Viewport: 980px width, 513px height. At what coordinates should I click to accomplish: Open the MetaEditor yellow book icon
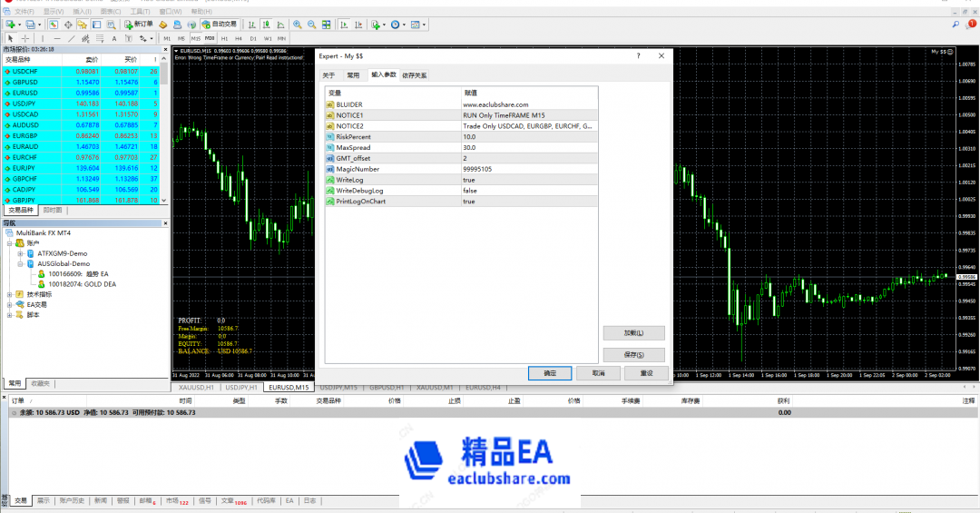click(x=163, y=25)
